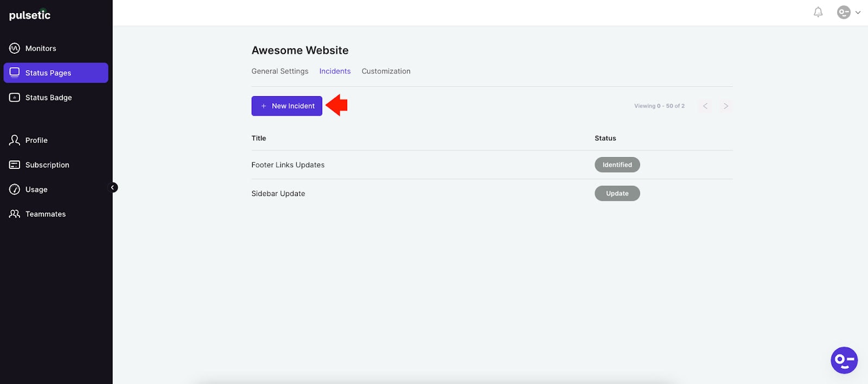The width and height of the screenshot is (868, 384).
Task: Expand the account dropdown arrow
Action: click(858, 12)
